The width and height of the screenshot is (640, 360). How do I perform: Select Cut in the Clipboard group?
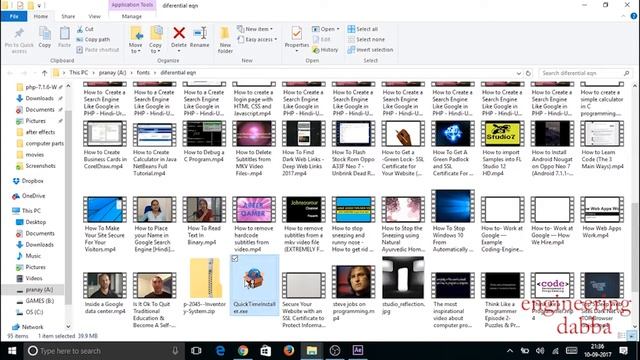pos(85,29)
